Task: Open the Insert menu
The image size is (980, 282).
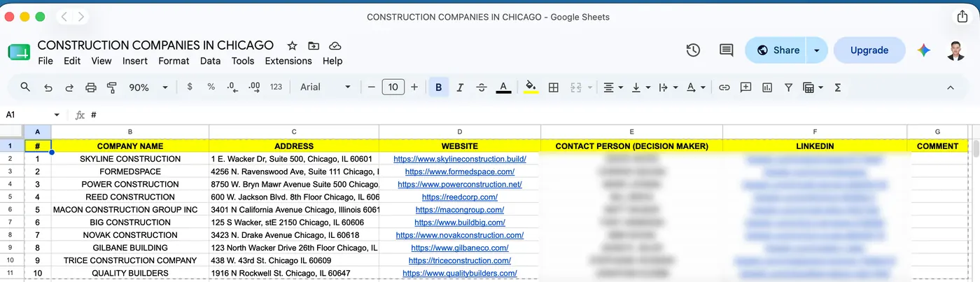Action: click(x=135, y=61)
